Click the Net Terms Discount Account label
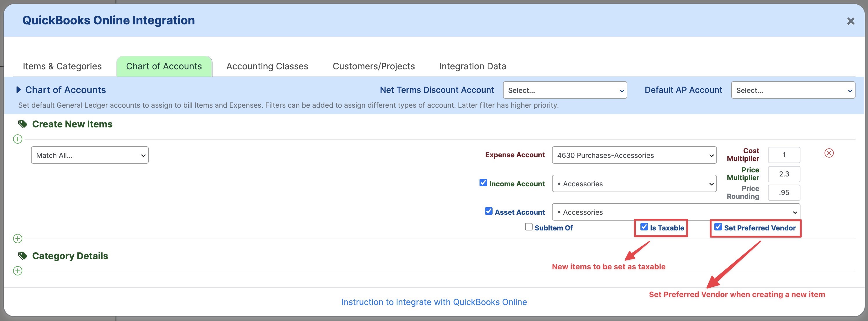The image size is (868, 321). click(x=437, y=90)
